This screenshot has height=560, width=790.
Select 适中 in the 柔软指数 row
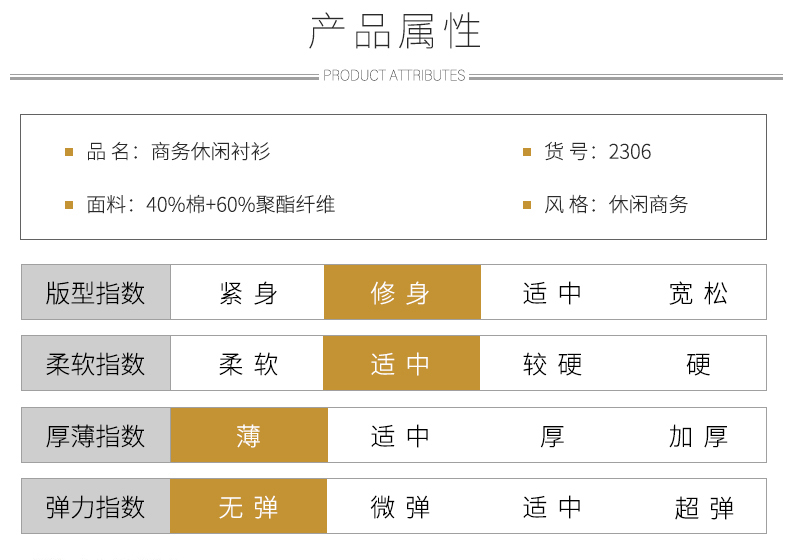pos(401,364)
